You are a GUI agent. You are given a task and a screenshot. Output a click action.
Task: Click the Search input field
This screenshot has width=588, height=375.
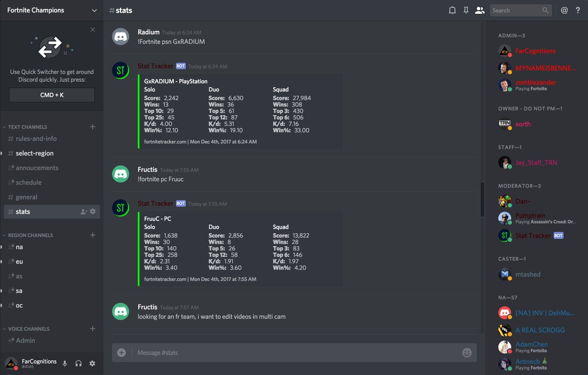click(x=521, y=10)
